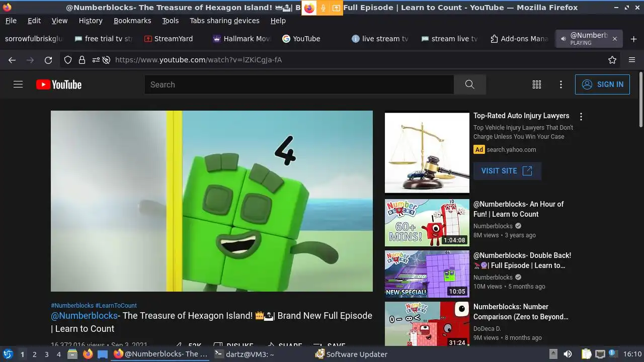
Task: Click the Firefox sharing indicator icon
Action: (x=309, y=8)
